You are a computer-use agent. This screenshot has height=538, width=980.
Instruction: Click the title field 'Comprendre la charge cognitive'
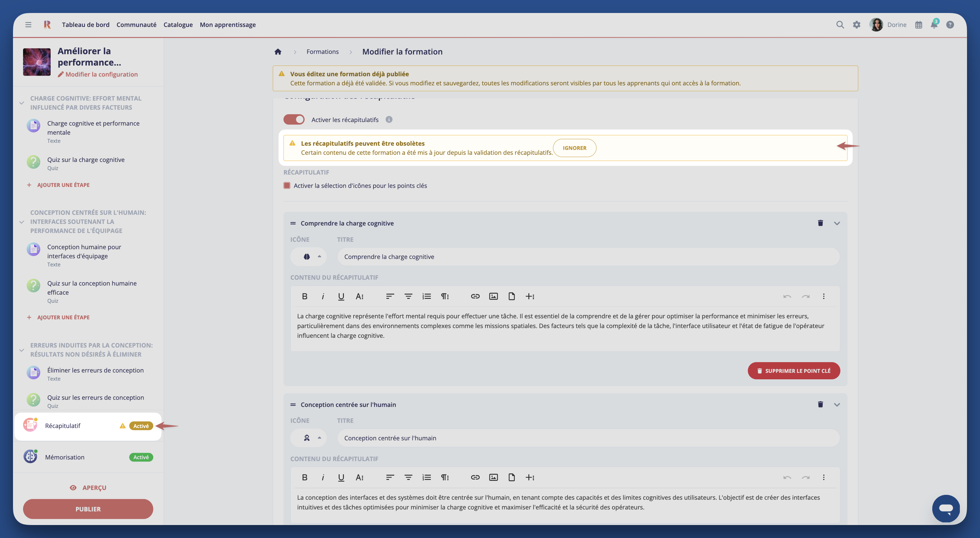(588, 257)
